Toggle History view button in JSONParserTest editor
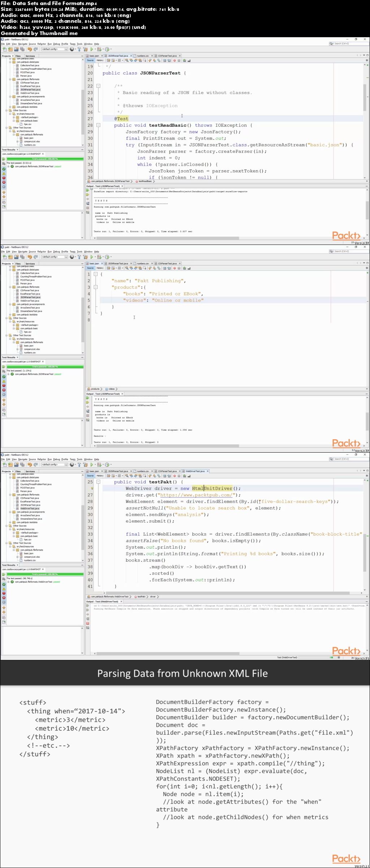The height and width of the screenshot is (868, 370). 100,60
